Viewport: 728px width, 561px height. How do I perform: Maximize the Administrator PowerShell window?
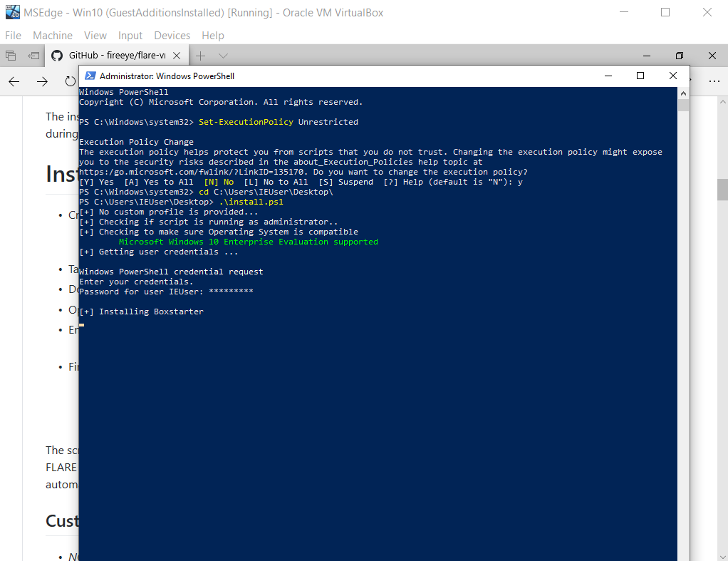click(640, 76)
